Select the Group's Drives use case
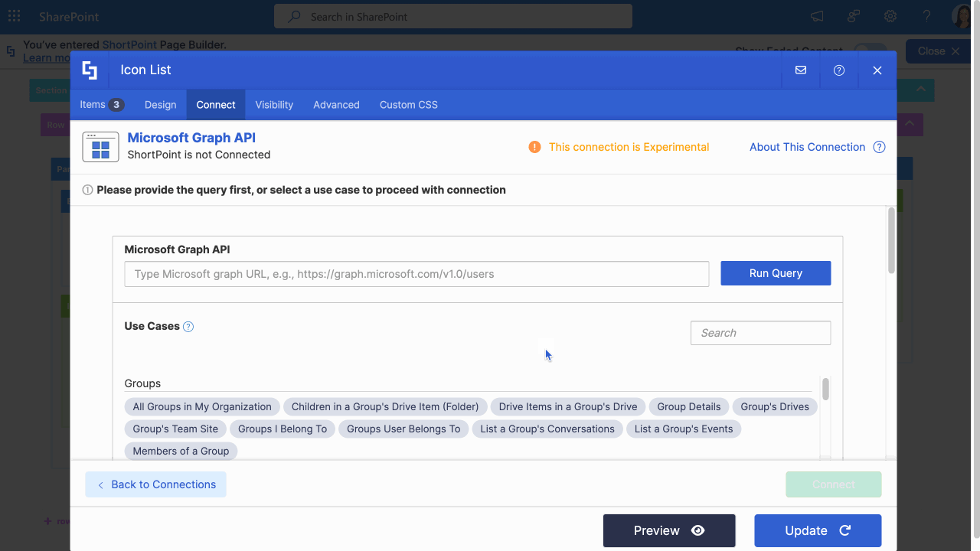 [x=775, y=406]
